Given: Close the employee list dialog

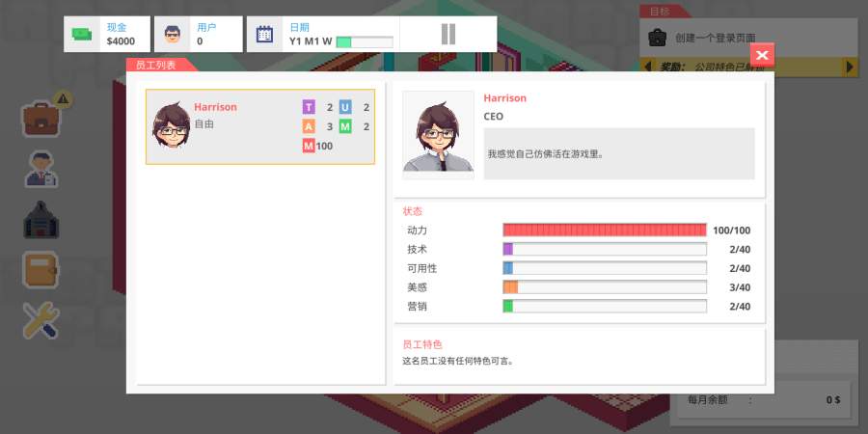Looking at the screenshot, I should point(762,55).
